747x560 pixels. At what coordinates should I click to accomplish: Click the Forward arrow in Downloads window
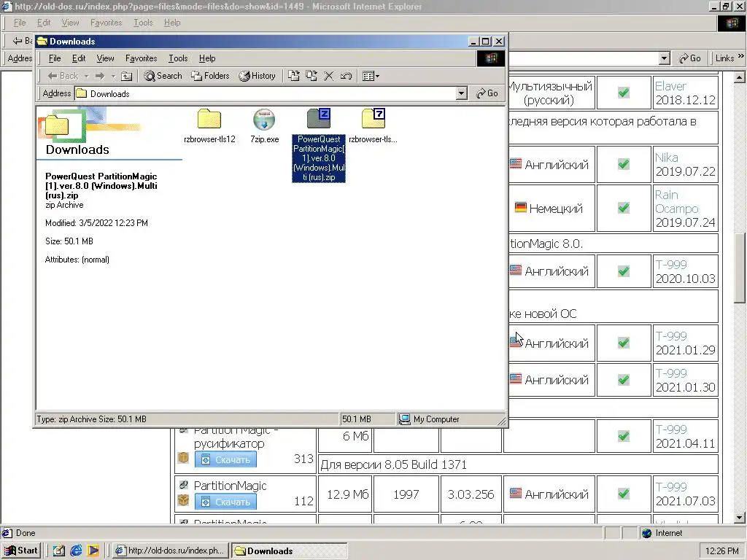[x=99, y=76]
